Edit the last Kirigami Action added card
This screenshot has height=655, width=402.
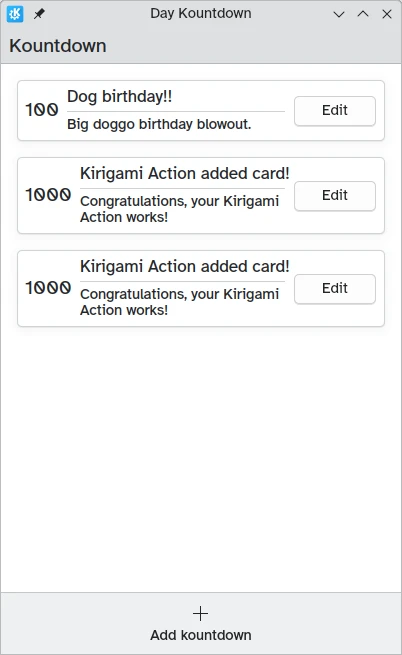click(335, 289)
